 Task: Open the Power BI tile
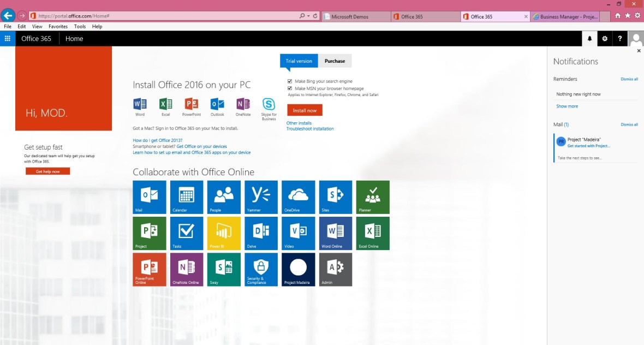point(224,233)
